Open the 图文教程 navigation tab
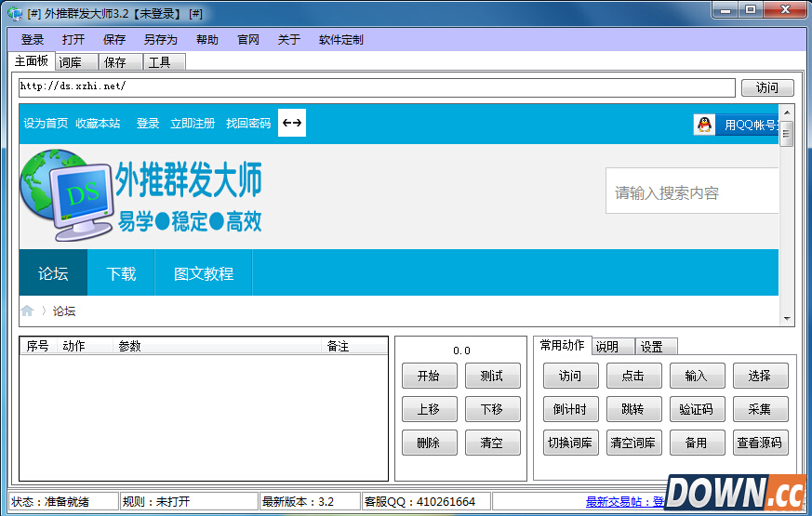The width and height of the screenshot is (812, 516). coord(204,272)
